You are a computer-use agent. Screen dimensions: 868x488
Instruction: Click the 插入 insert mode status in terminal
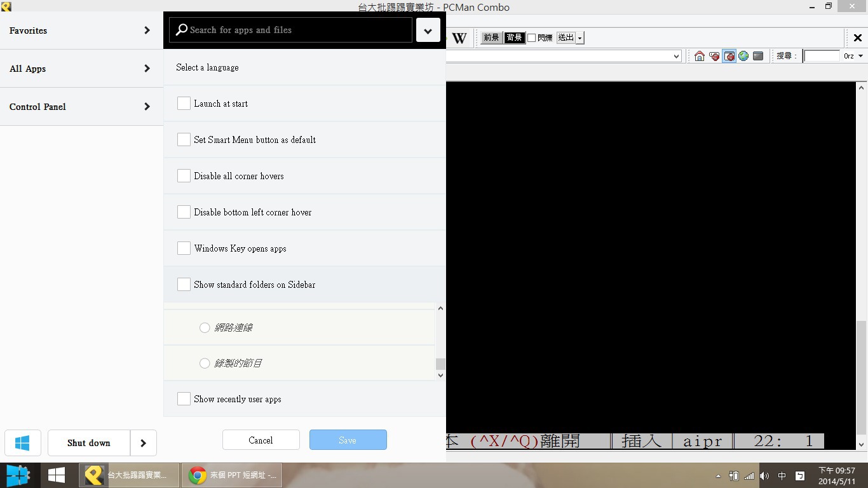(x=642, y=441)
